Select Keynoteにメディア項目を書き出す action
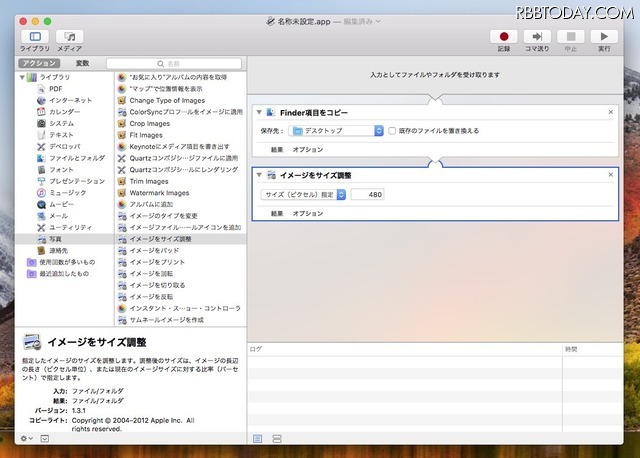Viewport: 640px width, 458px height. 179,147
